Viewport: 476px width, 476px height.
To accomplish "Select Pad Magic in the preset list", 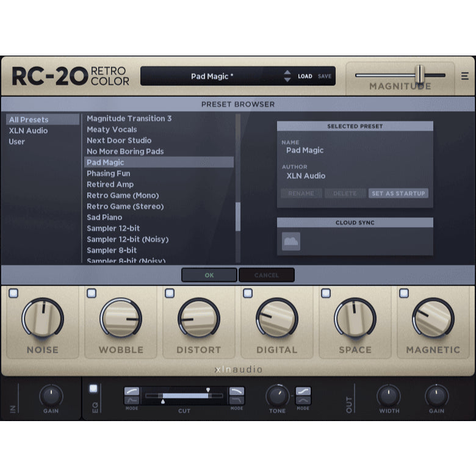I will point(159,162).
